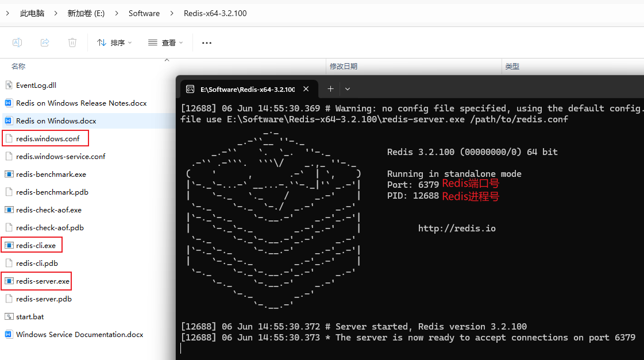Select the Redis on Windows.docx file name

(56, 121)
